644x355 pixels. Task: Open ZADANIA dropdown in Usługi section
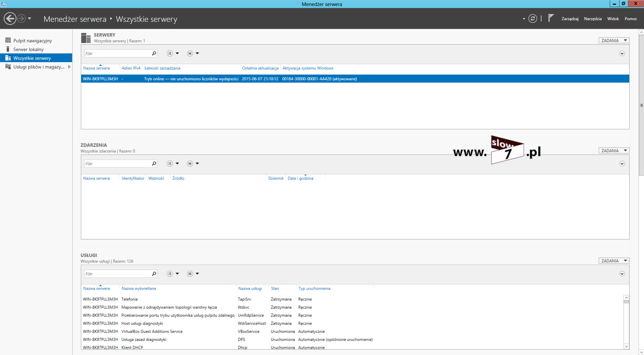tap(614, 261)
